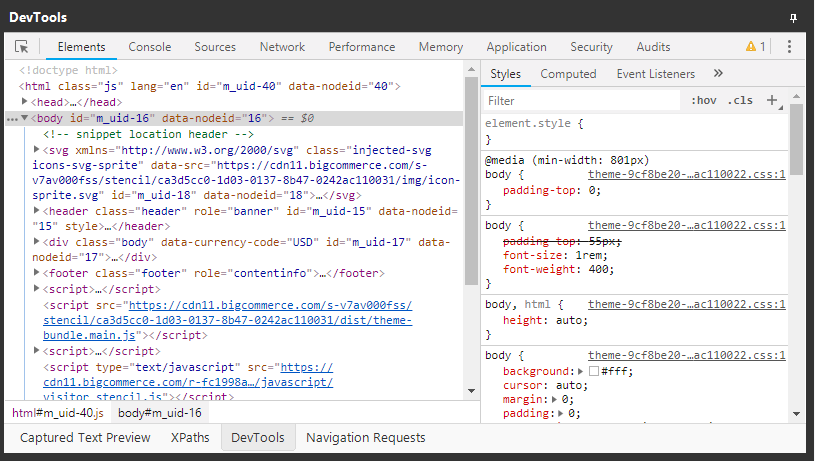The height and width of the screenshot is (461, 815).
Task: Open the Computed styles tab
Action: pyautogui.click(x=568, y=74)
